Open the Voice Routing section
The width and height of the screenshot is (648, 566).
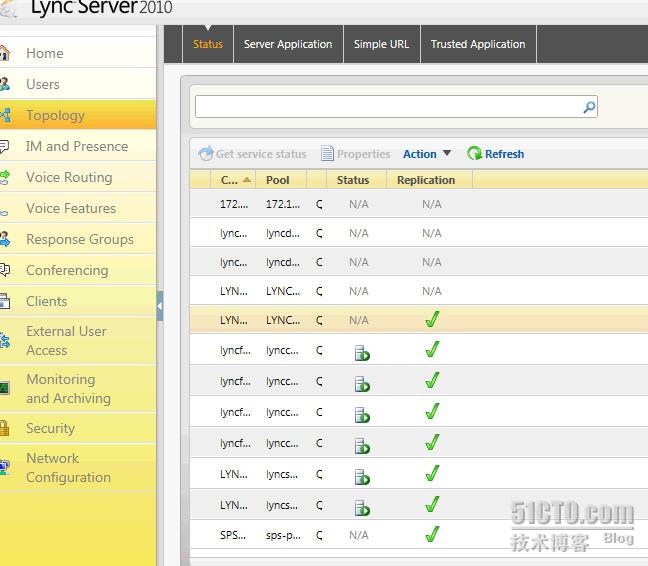coord(69,177)
